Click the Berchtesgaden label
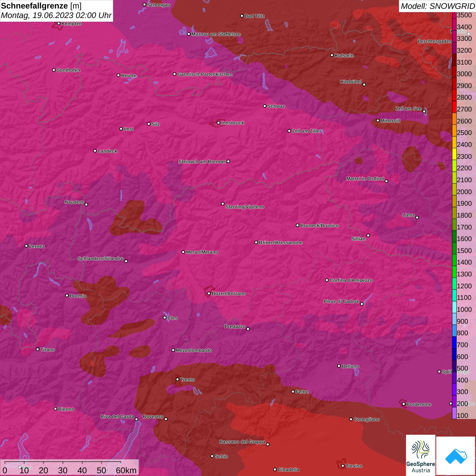Image resolution: width=476 pixels, height=476 pixels. [x=435, y=41]
